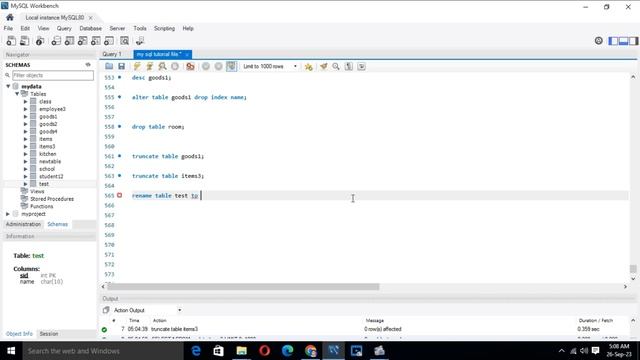Click error marker on line 565
Image resolution: width=640 pixels, height=360 pixels.
tap(119, 195)
